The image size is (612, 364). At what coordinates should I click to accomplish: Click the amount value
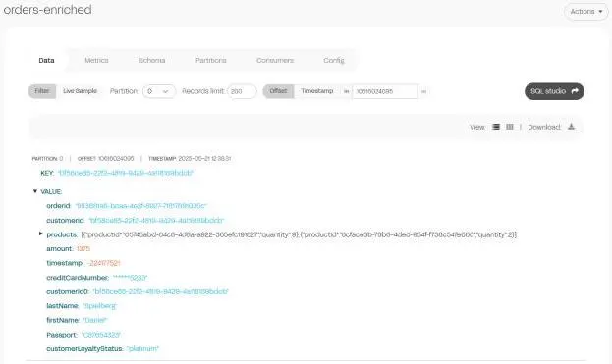pos(83,248)
